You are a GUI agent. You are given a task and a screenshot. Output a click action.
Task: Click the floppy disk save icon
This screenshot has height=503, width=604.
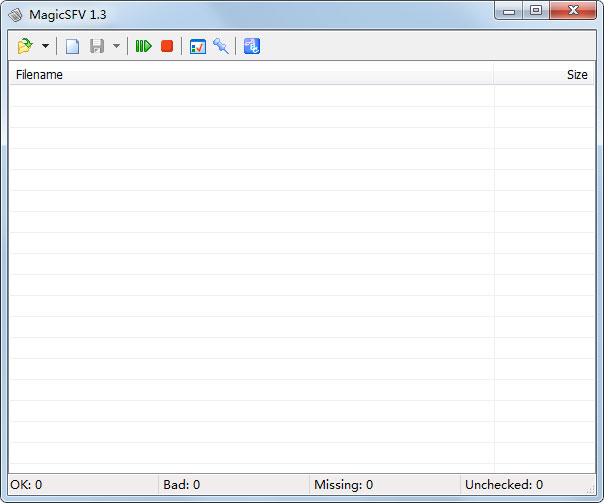[x=97, y=46]
